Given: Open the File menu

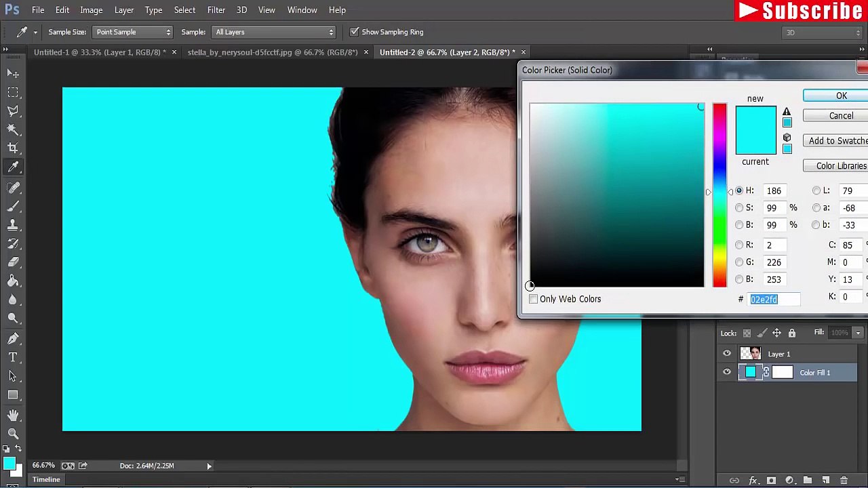Looking at the screenshot, I should click(x=38, y=10).
